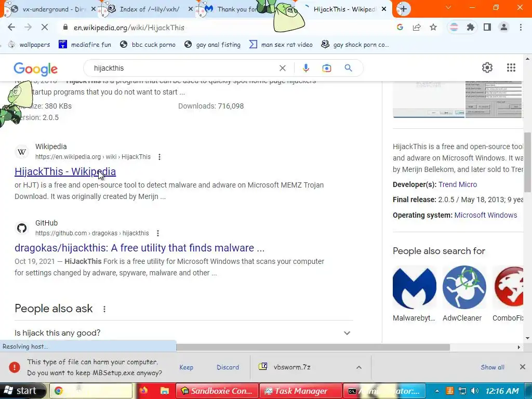The width and height of the screenshot is (532, 399).
Task: Switch to the Administrator command prompt in the taskbar
Action: [384, 391]
